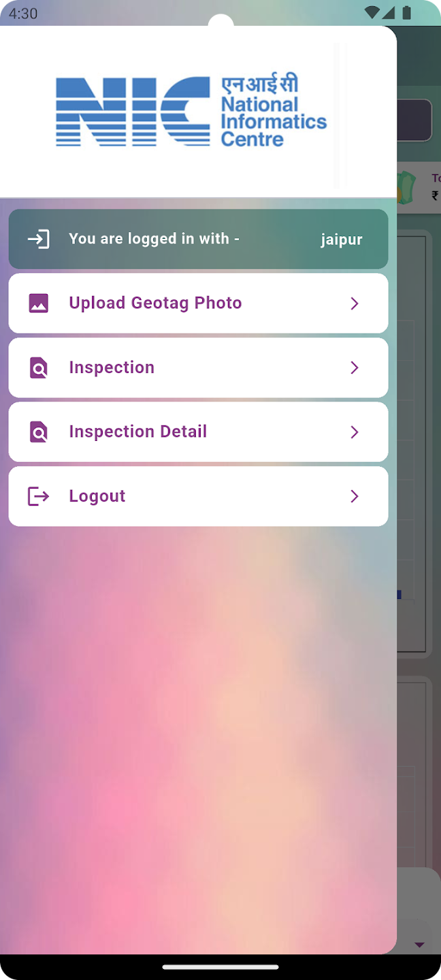The height and width of the screenshot is (980, 441).
Task: Click the jaipur username text
Action: (341, 240)
